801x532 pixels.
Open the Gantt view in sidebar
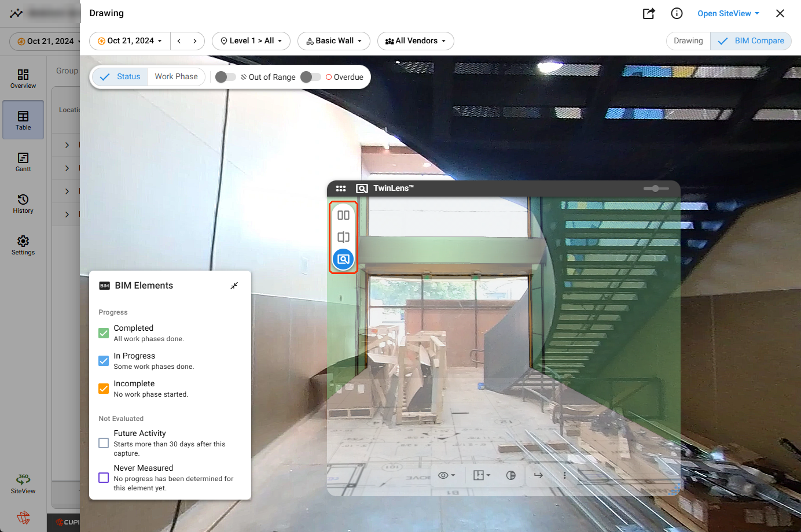[23, 162]
